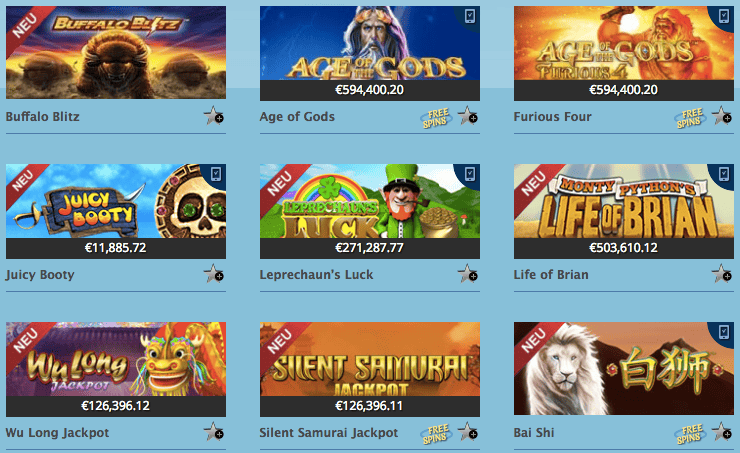Click Free Spins badge next to Furious Four
Image resolution: width=740 pixels, height=453 pixels.
point(690,118)
